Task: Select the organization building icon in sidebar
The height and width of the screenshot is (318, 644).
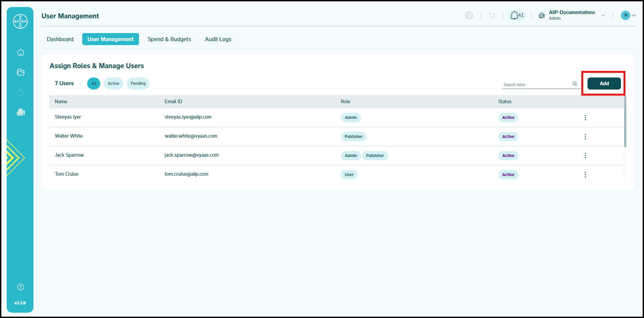Action: click(21, 112)
